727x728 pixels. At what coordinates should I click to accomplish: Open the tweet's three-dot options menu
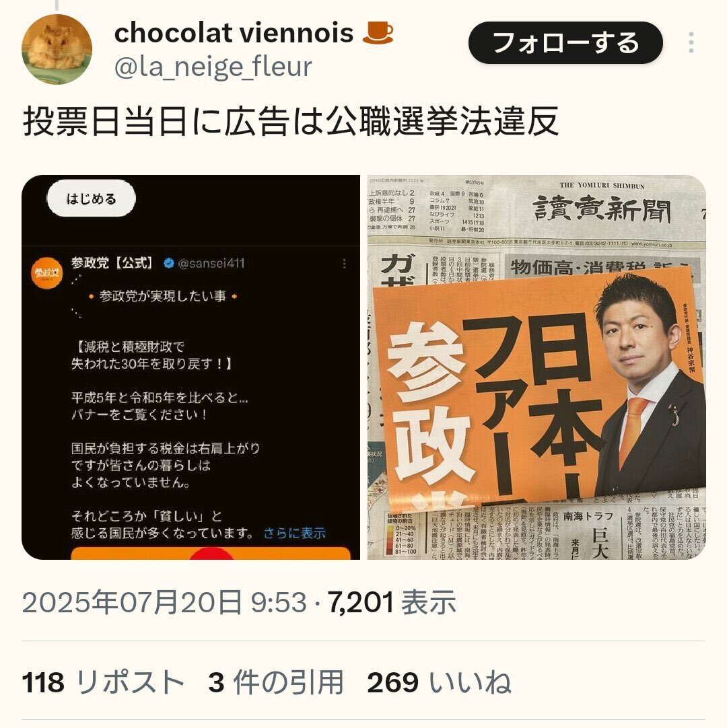pyautogui.click(x=691, y=42)
